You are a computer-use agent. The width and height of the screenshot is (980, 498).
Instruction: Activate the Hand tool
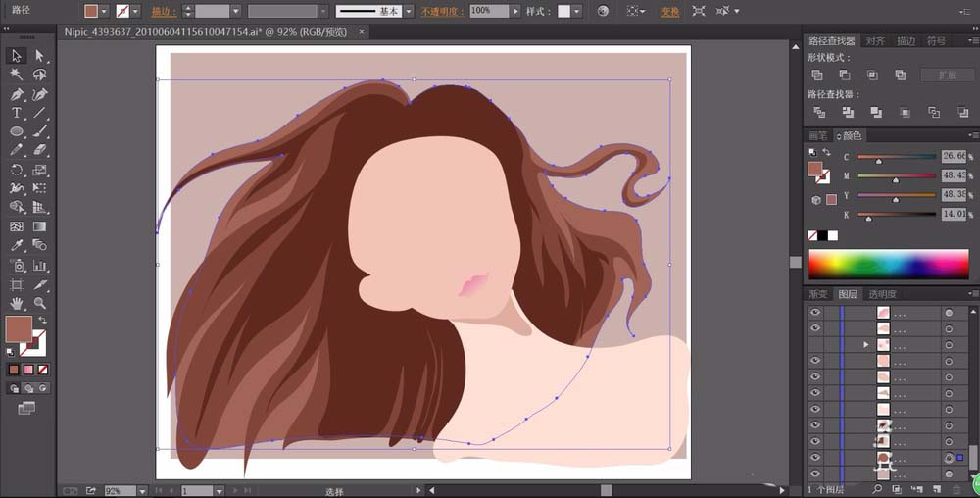[x=17, y=304]
